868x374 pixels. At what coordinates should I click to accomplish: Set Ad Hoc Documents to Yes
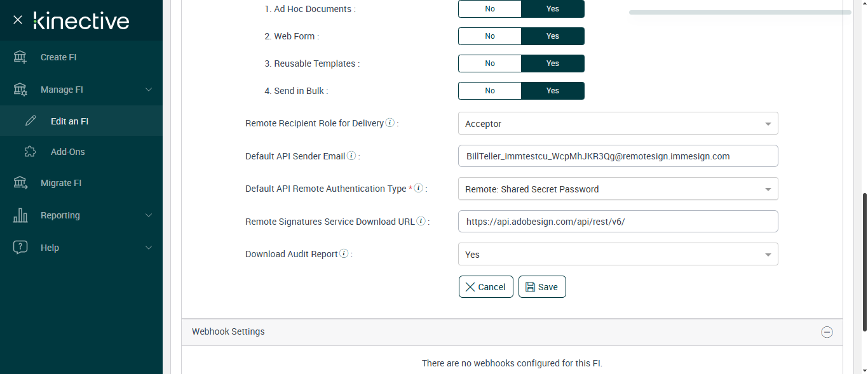[x=553, y=9]
